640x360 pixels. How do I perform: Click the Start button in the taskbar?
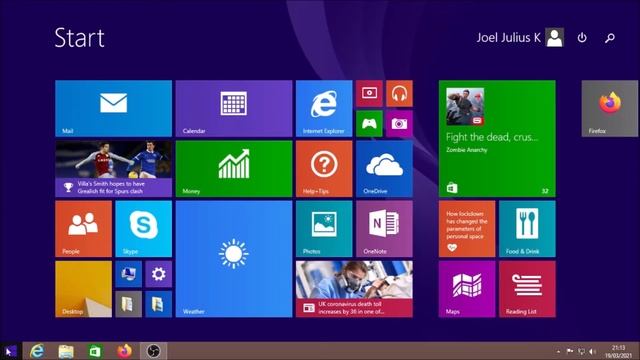[x=10, y=351]
